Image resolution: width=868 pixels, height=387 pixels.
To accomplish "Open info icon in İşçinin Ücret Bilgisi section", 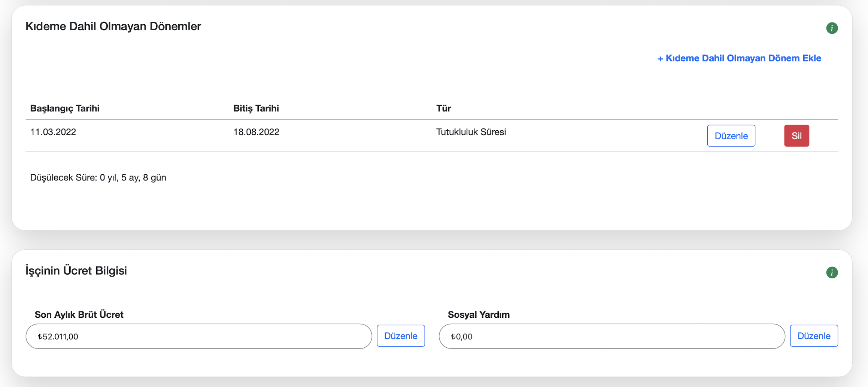I will coord(832,272).
